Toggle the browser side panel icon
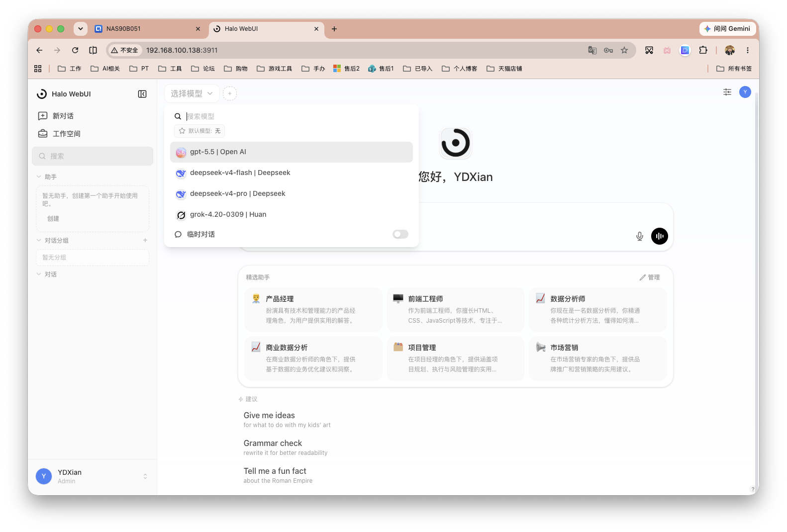This screenshot has width=787, height=532. (x=93, y=50)
